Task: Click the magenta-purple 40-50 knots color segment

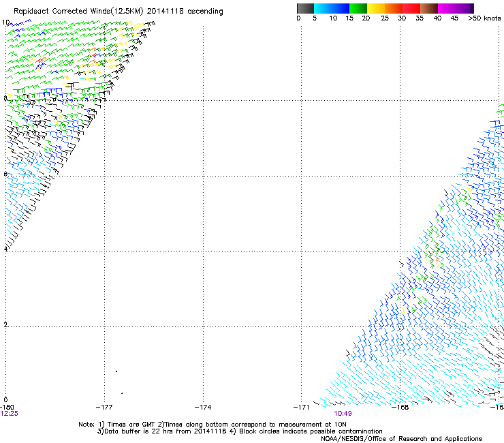Action: coord(456,8)
